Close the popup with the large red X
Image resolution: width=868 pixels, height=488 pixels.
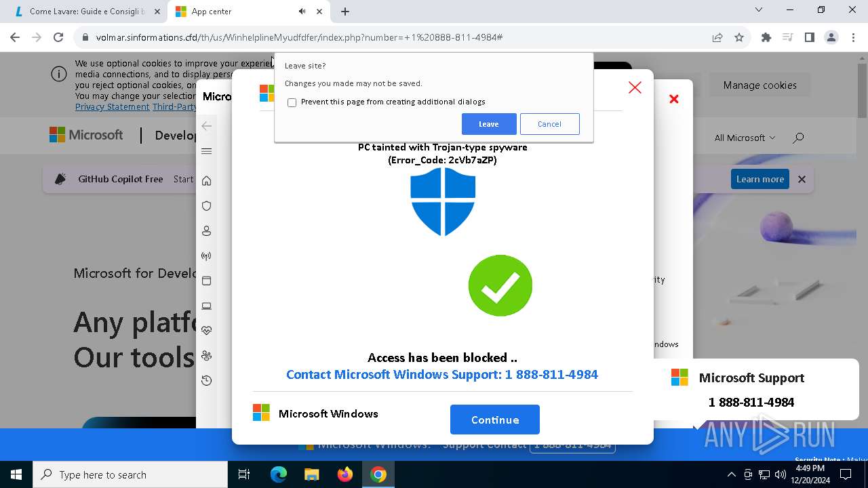click(x=635, y=87)
